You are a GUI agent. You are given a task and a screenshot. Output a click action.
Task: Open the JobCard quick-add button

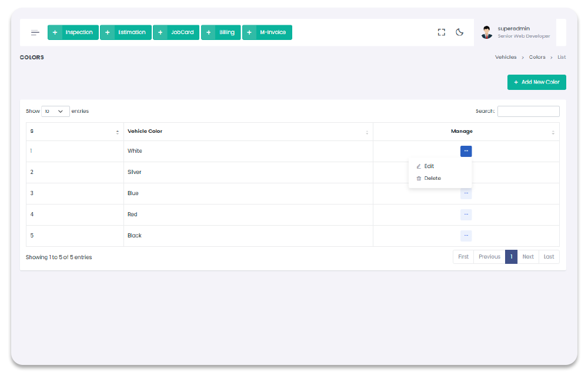(x=176, y=32)
